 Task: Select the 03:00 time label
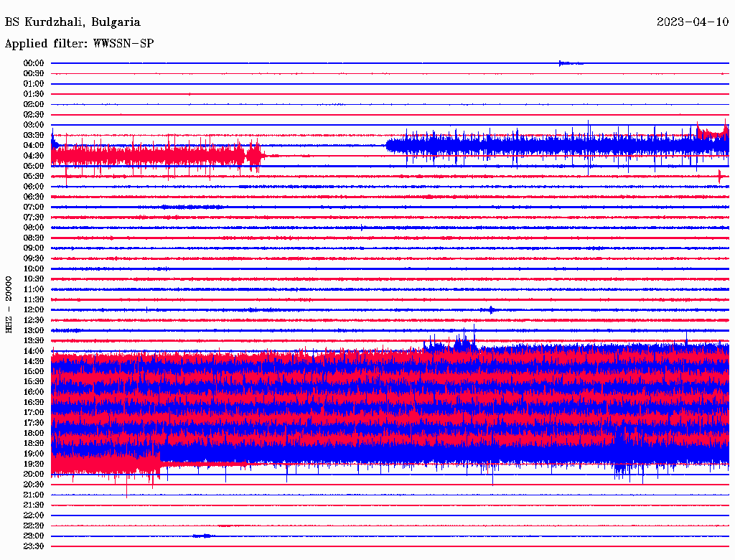coord(34,125)
